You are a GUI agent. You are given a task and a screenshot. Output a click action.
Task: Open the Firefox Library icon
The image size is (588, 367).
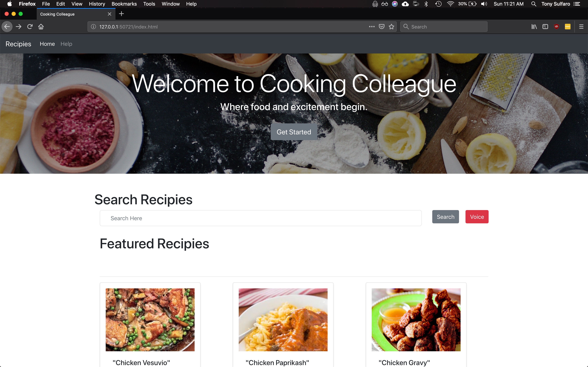pyautogui.click(x=534, y=27)
